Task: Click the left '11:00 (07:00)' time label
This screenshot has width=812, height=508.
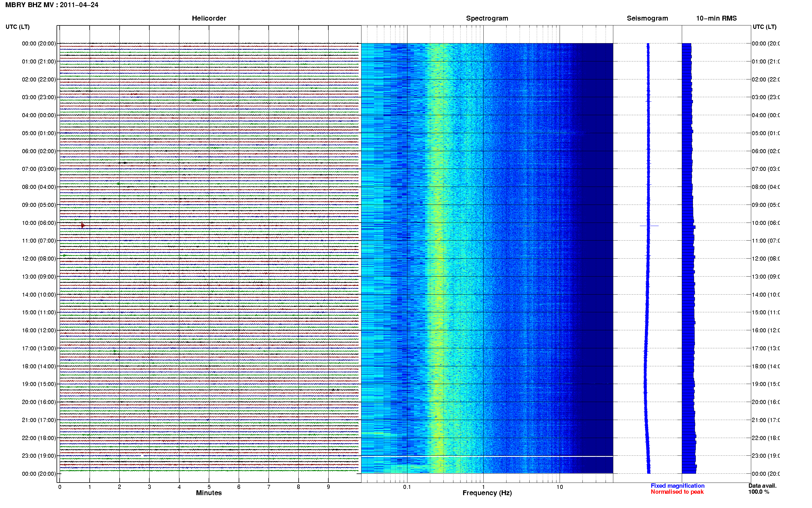Action: pos(39,241)
